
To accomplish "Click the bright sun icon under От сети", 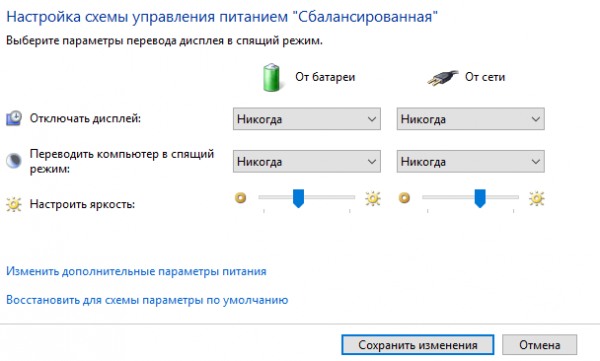I will coord(536,198).
